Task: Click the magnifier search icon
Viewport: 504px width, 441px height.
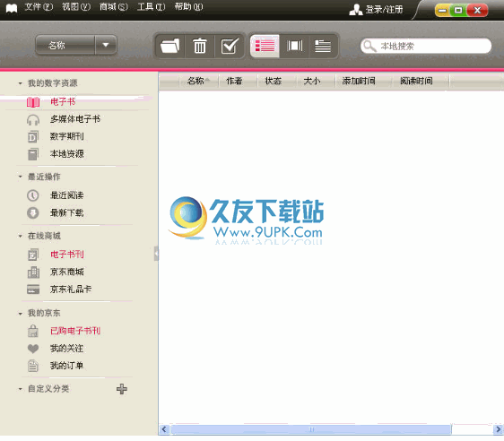Action: pyautogui.click(x=369, y=47)
